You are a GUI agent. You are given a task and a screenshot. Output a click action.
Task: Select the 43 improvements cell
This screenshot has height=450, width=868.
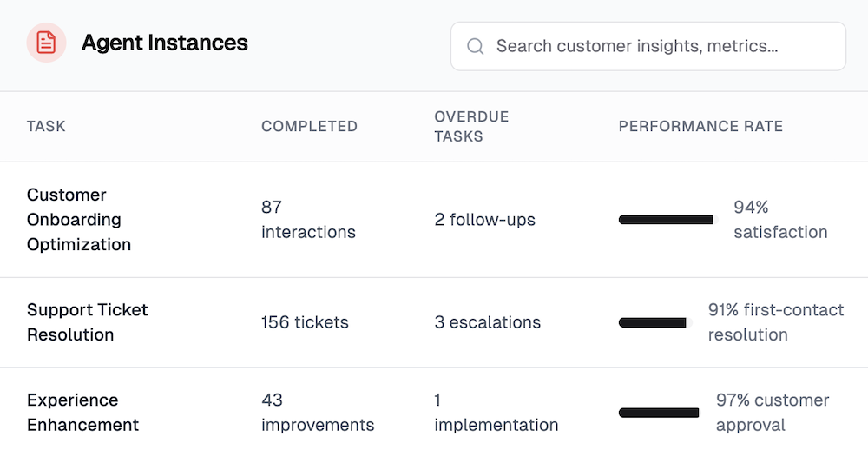[318, 413]
